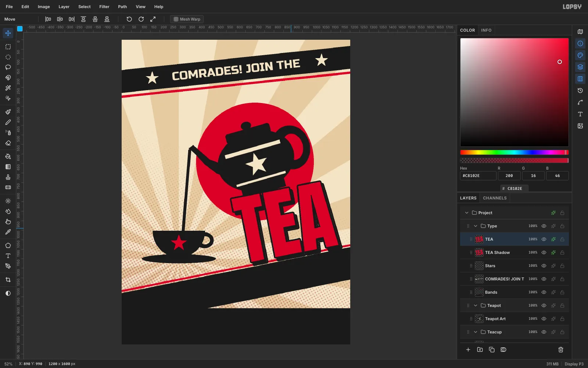The width and height of the screenshot is (588, 368).
Task: Open the View menu
Action: (x=141, y=7)
